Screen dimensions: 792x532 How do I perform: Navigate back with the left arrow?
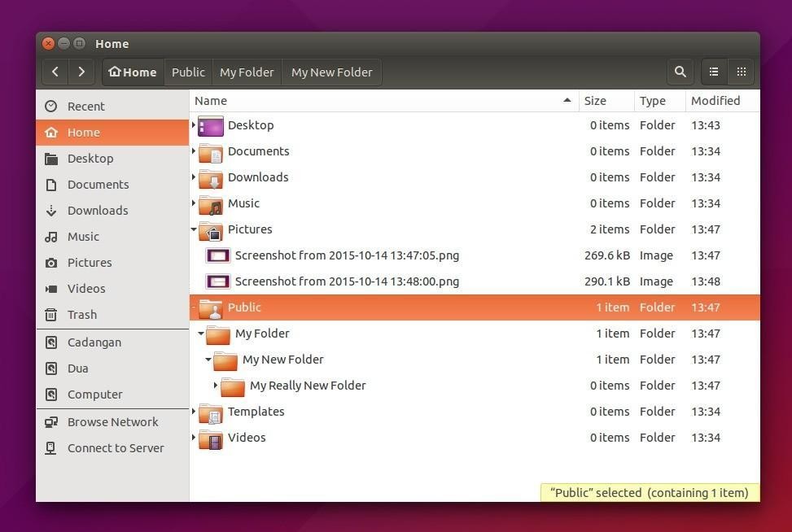pos(55,72)
